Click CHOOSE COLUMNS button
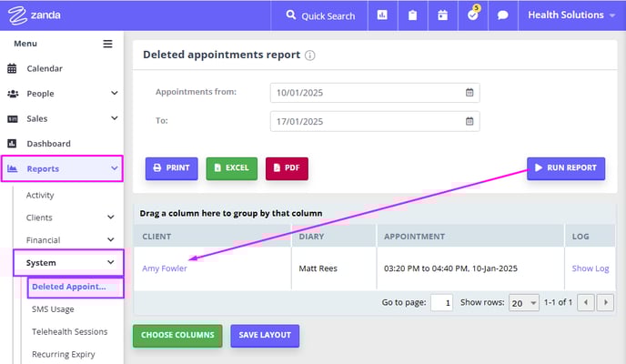The height and width of the screenshot is (364, 626). [x=177, y=336]
